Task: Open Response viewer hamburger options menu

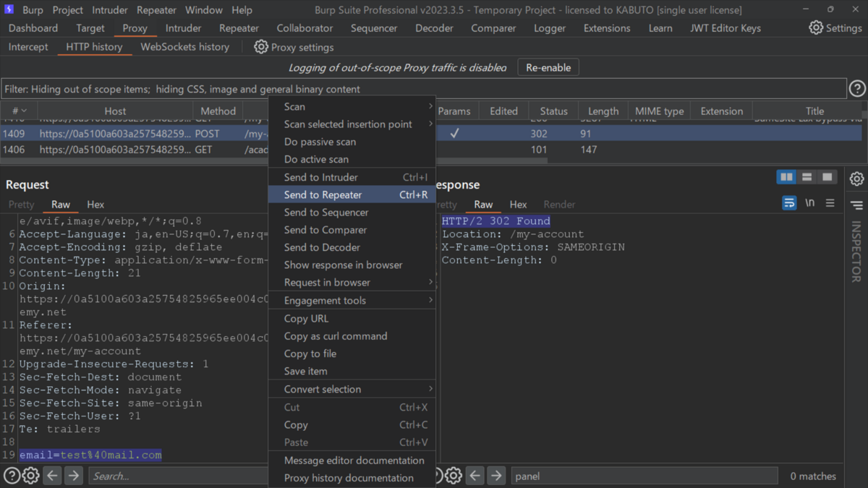Action: tap(830, 203)
